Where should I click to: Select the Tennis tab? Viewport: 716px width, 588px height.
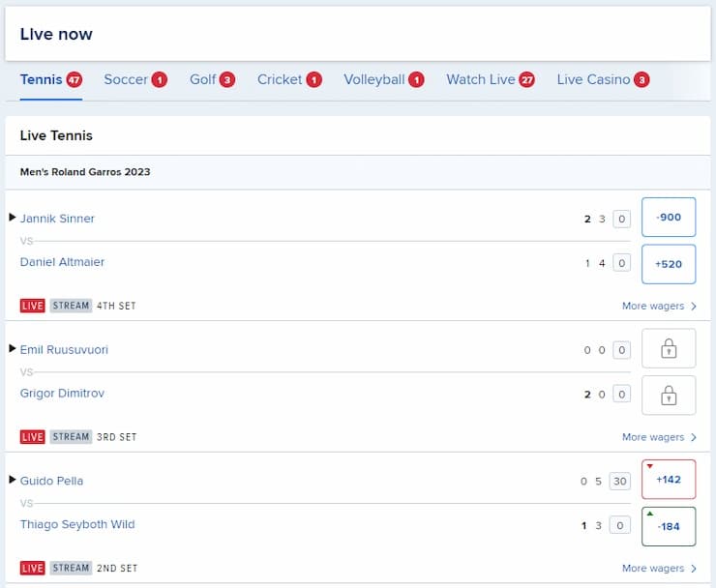click(50, 79)
